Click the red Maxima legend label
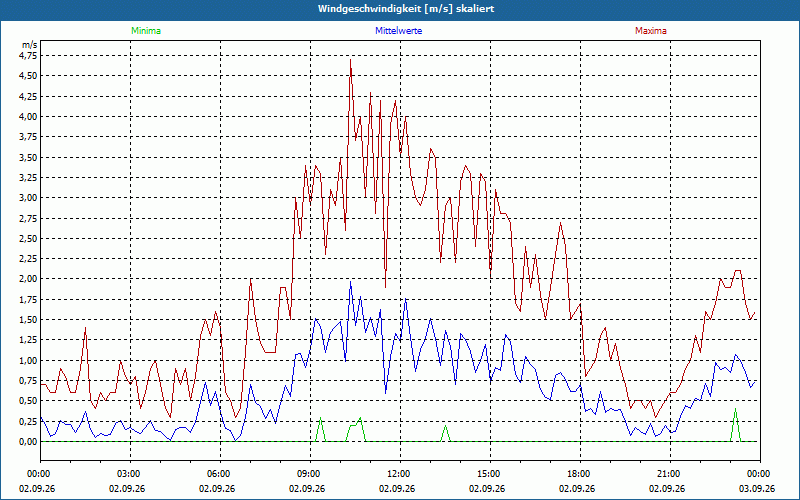The width and height of the screenshot is (800, 500). coord(651,31)
